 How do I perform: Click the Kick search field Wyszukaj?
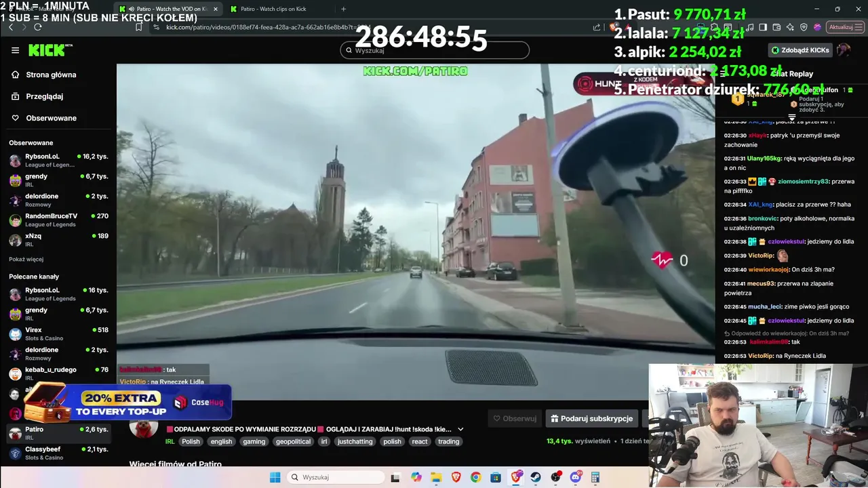click(435, 50)
